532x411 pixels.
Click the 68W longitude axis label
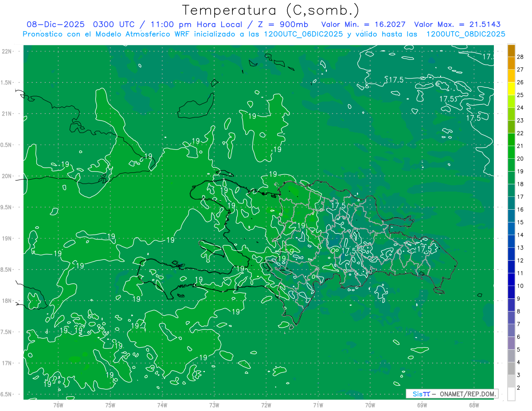click(474, 405)
